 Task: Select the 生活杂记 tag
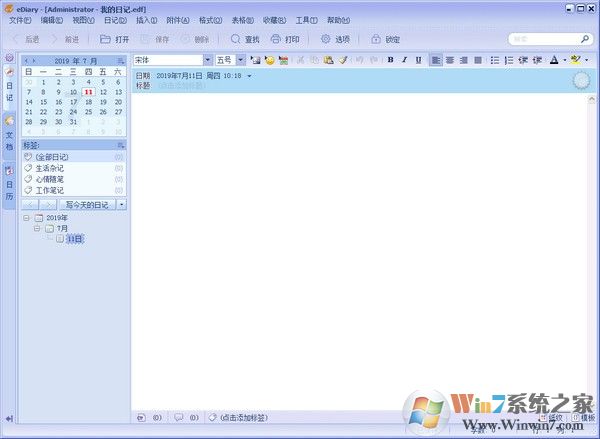(x=73, y=168)
